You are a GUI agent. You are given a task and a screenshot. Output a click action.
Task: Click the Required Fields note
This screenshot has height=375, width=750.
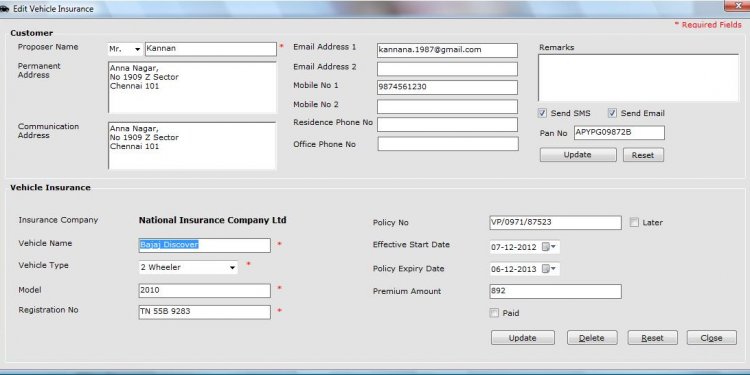pyautogui.click(x=708, y=25)
